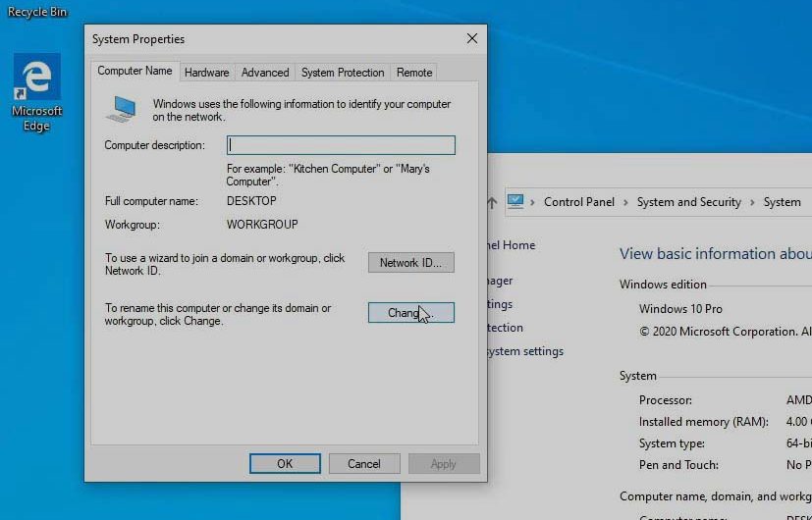
Task: Click the 'System type:' label
Action: tap(672, 443)
